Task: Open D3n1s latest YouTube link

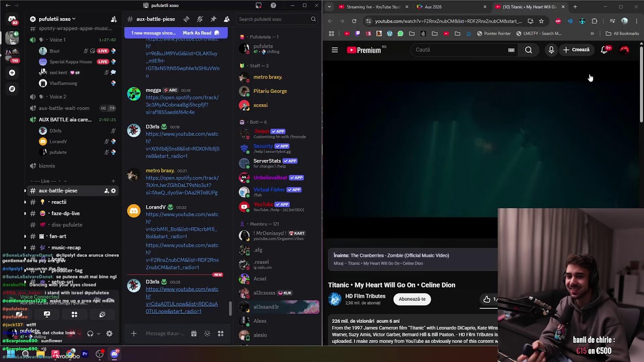Action: (182, 300)
